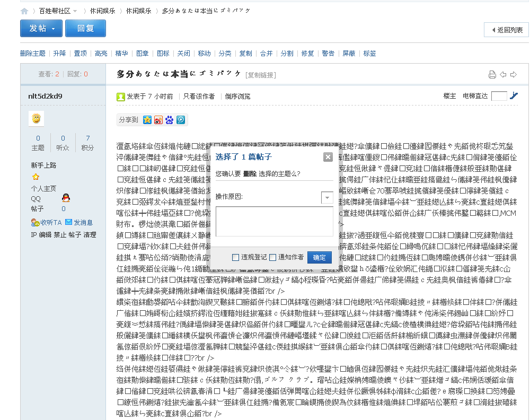530x420 pixels.
Task: Open the print view via printer icon
Action: (493, 74)
